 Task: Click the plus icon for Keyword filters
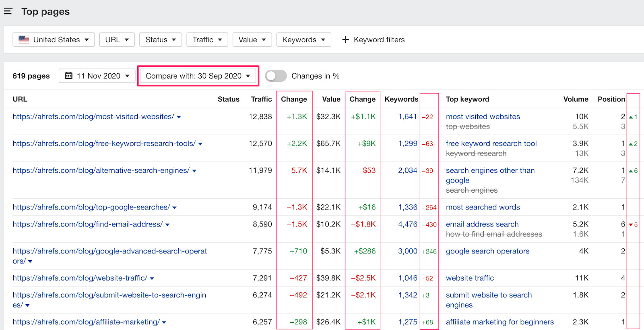pos(345,39)
